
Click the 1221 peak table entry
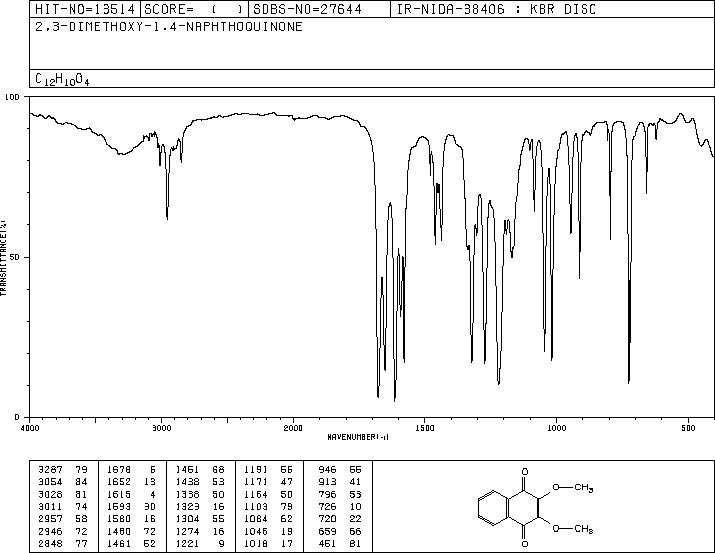coord(187,544)
